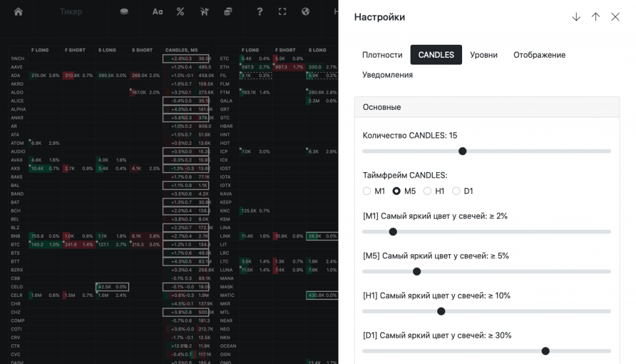
Task: Close the Настройки settings panel
Action: point(616,17)
